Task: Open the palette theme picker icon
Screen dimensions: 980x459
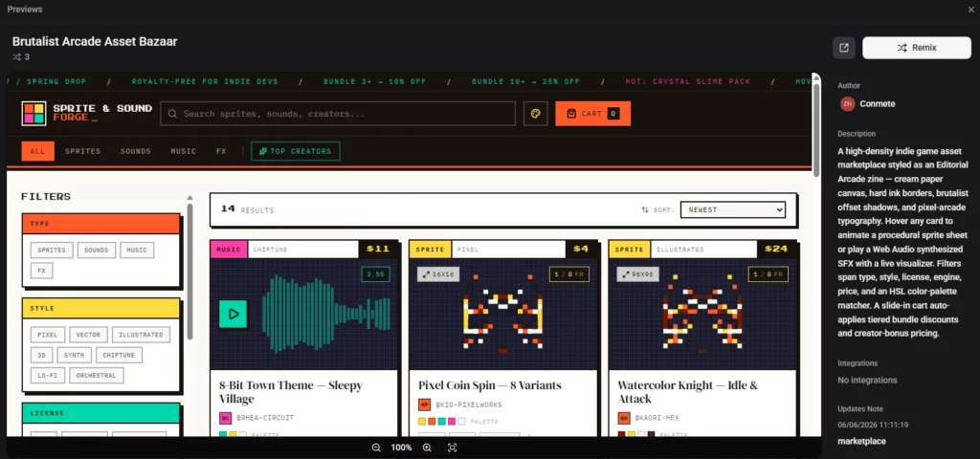Action: (x=535, y=114)
